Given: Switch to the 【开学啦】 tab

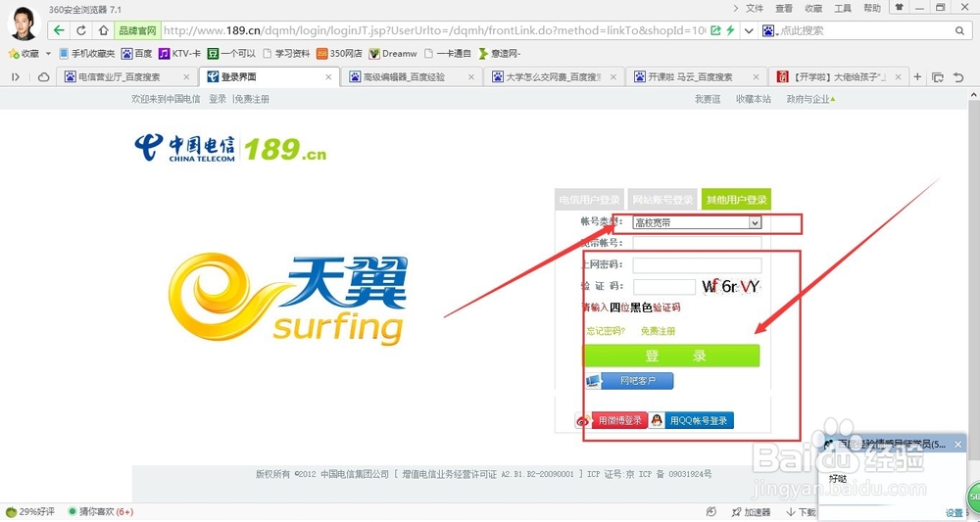Looking at the screenshot, I should tap(839, 76).
